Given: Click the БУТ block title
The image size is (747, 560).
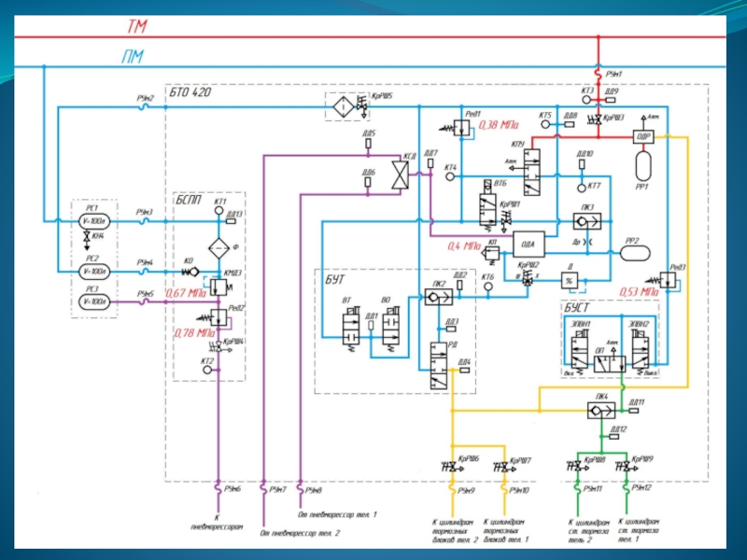Looking at the screenshot, I should pos(335,279).
